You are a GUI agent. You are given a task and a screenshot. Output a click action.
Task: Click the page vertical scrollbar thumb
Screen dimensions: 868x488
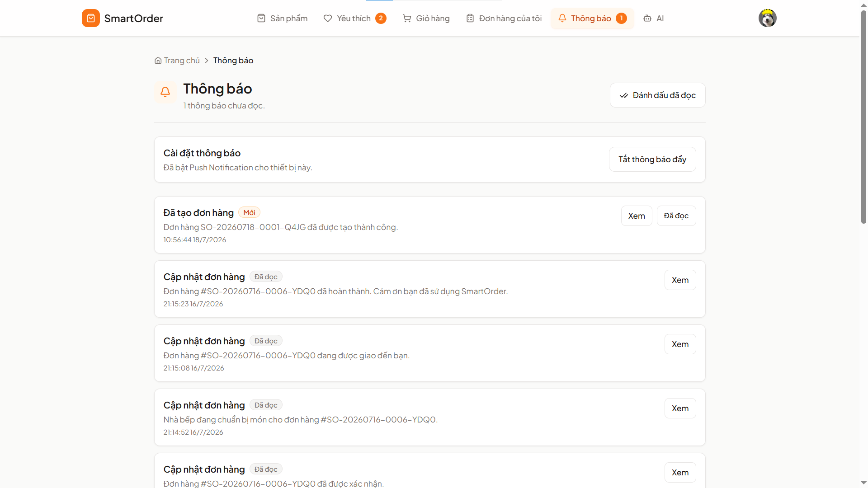863,117
